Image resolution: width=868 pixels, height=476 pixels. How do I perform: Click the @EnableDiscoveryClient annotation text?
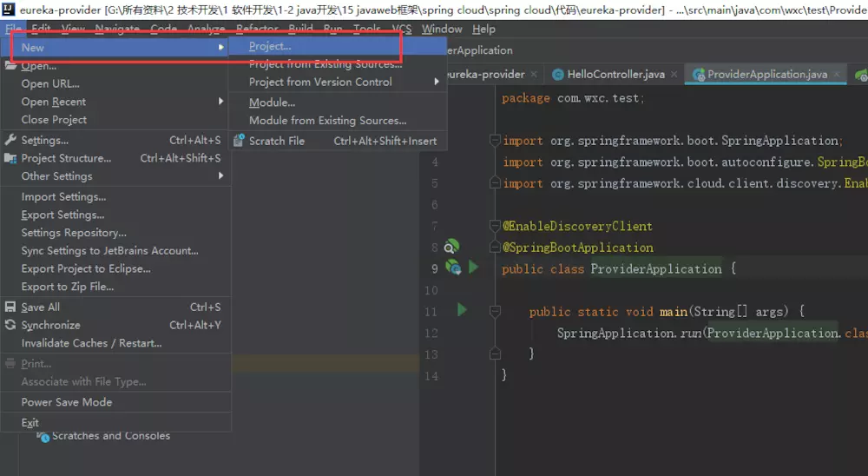coord(577,226)
